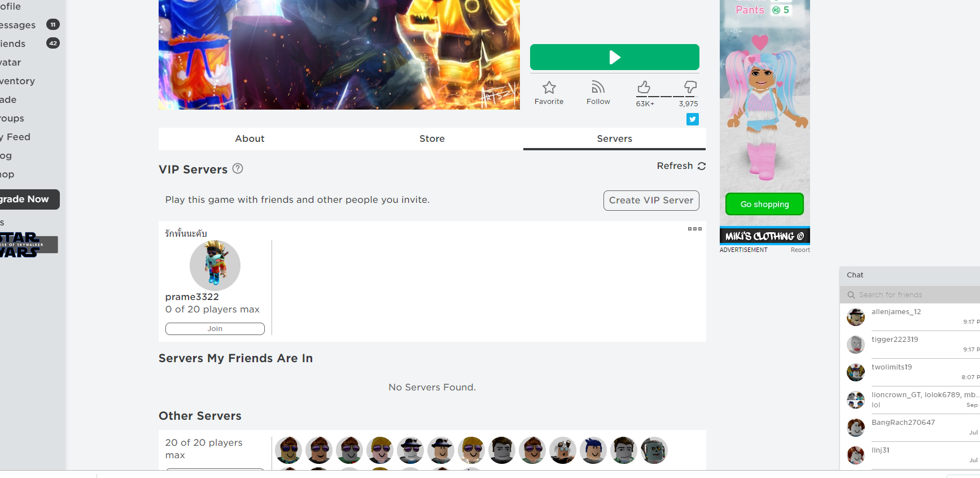Click the 11 unread messages badge
Screen dimensions: 980x478
(53, 24)
